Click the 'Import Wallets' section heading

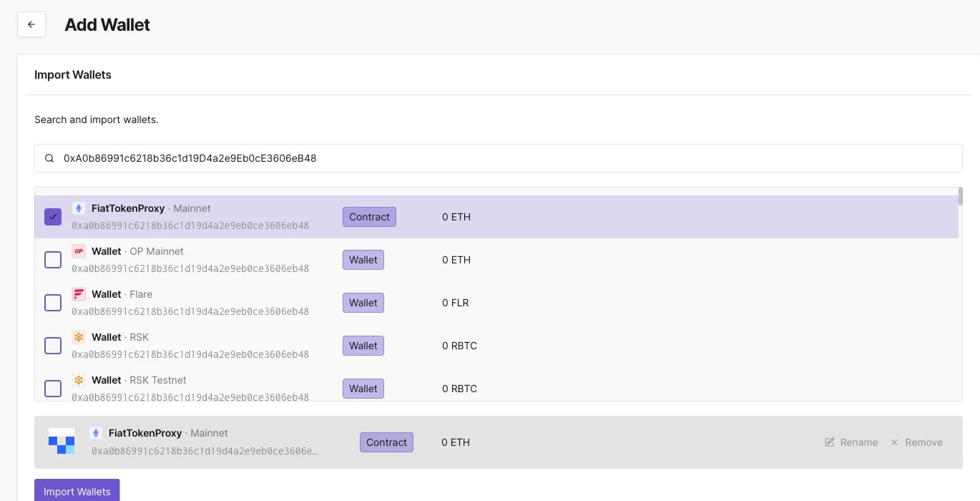pyautogui.click(x=73, y=74)
